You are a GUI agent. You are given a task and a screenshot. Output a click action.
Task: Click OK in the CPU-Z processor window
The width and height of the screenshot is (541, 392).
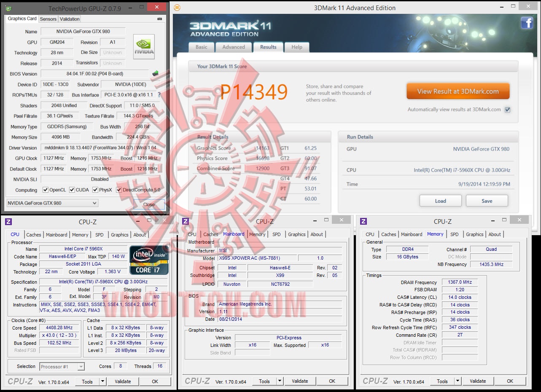[155, 381]
